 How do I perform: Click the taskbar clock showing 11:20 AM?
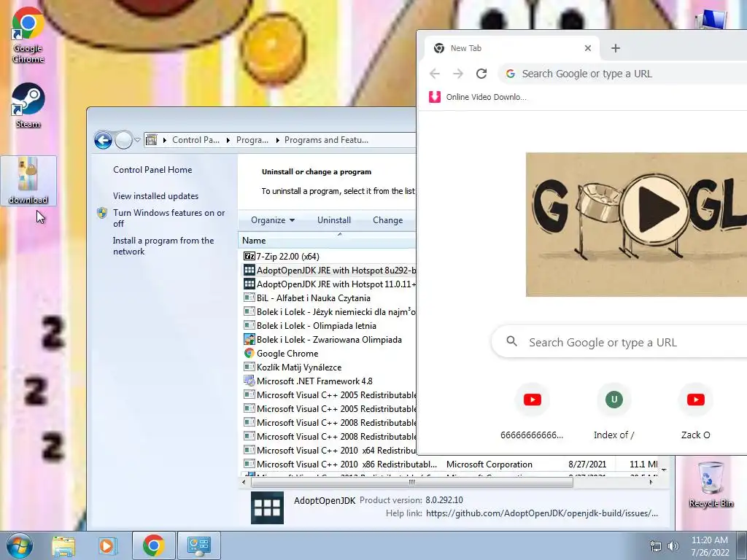click(x=709, y=545)
